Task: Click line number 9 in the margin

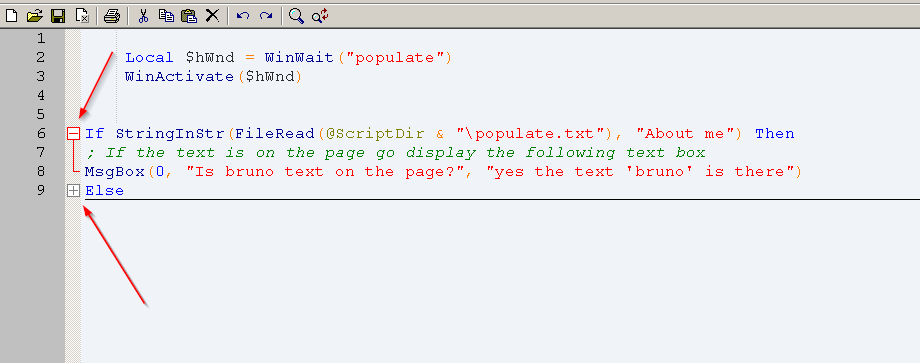Action: pos(40,191)
